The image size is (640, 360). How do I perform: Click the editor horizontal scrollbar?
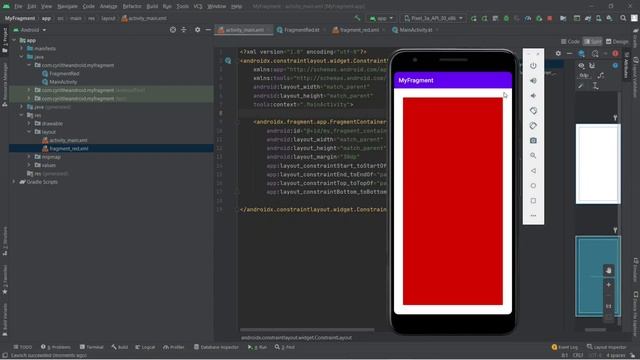[307, 330]
